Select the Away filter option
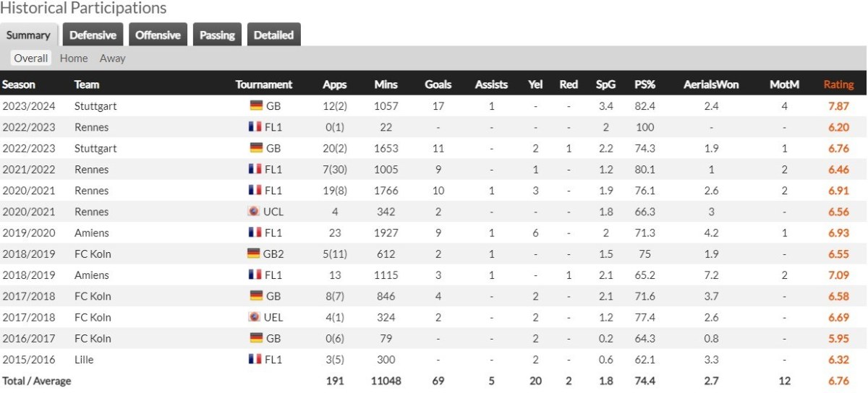Screen dimensions: 868x393 point(112,59)
